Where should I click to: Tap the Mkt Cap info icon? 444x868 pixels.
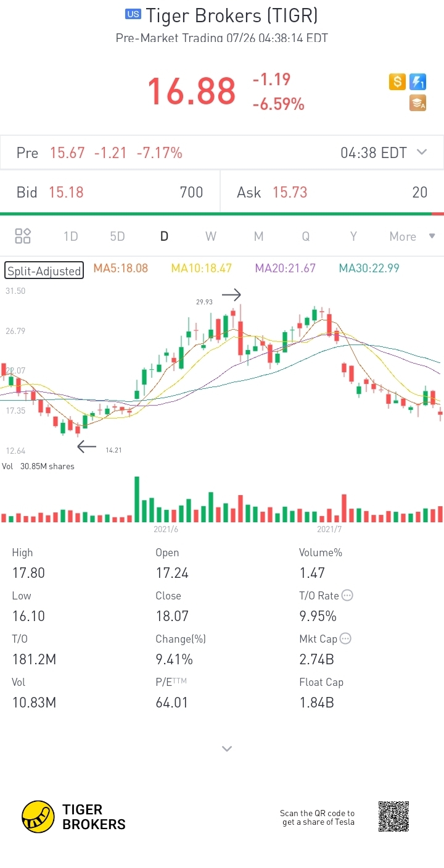tap(345, 639)
